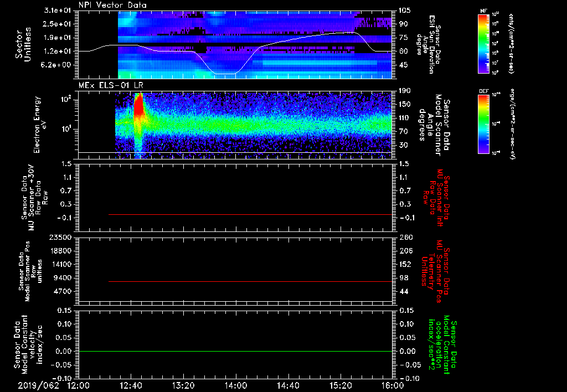This screenshot has width=567, height=392.
Task: Click the "3.1e+01" sector tick label
Action: tap(58, 11)
